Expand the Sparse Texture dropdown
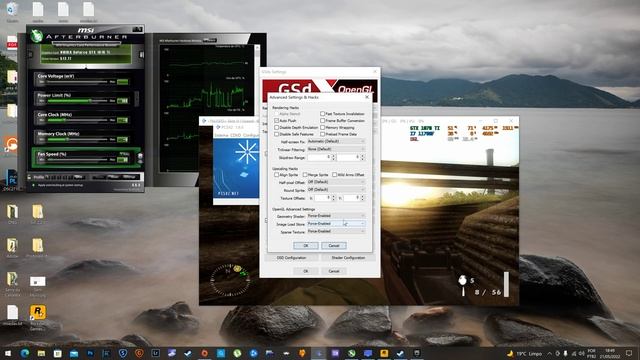 [336, 231]
